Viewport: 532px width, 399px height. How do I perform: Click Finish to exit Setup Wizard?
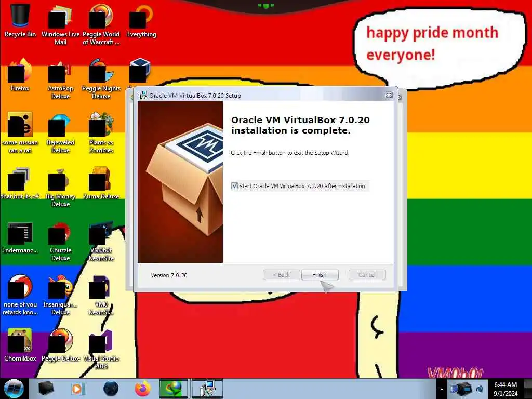320,275
